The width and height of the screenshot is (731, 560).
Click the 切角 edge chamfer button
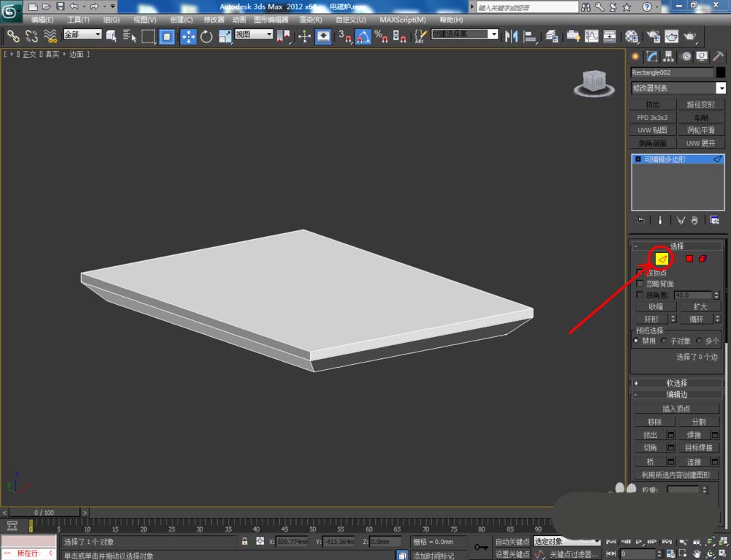(x=651, y=447)
